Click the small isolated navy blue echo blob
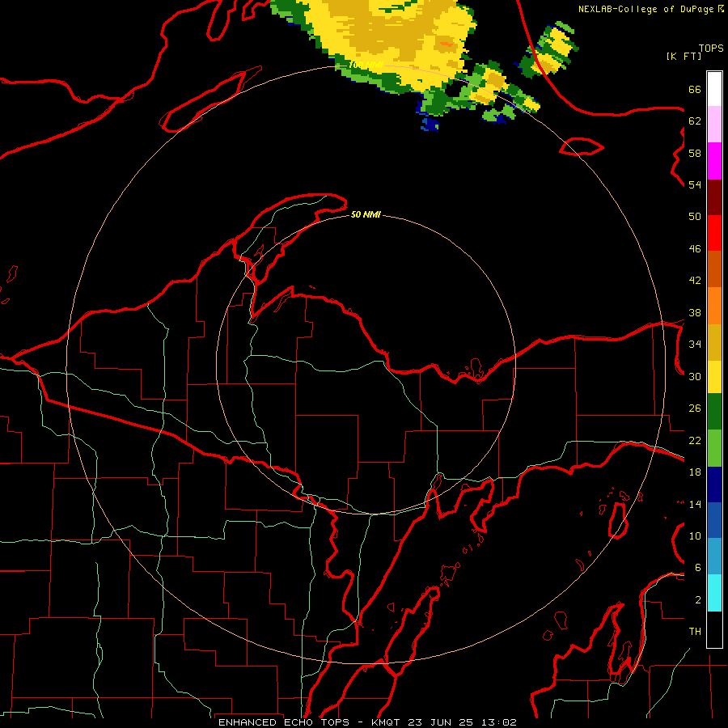The width and height of the screenshot is (728, 728). coord(430,124)
